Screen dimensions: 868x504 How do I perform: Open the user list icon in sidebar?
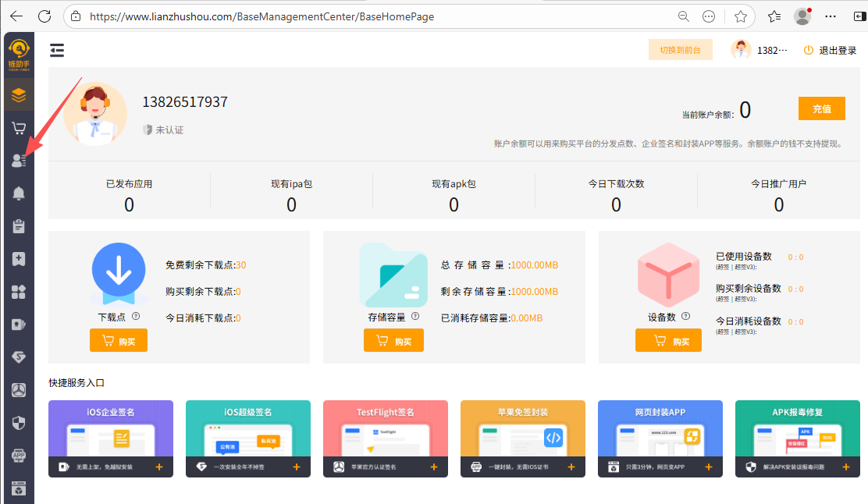[19, 161]
